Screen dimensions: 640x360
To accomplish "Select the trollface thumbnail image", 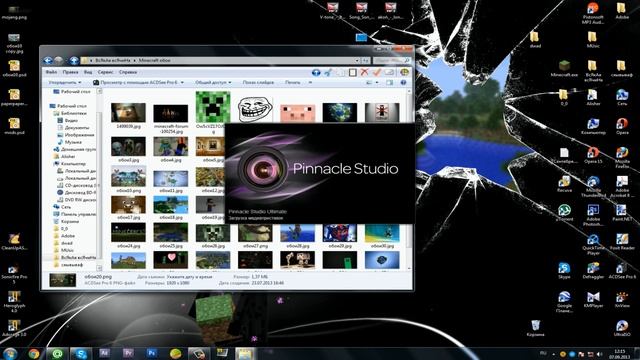I will coord(255,109).
